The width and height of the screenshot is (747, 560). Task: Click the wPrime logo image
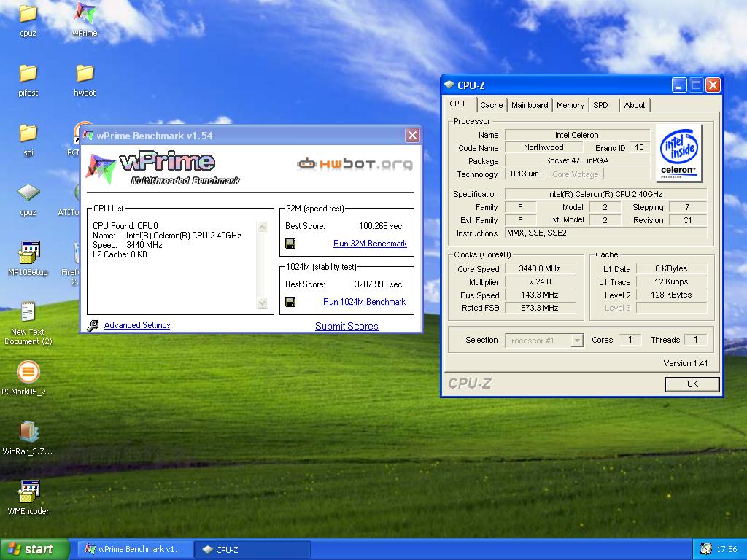click(163, 168)
